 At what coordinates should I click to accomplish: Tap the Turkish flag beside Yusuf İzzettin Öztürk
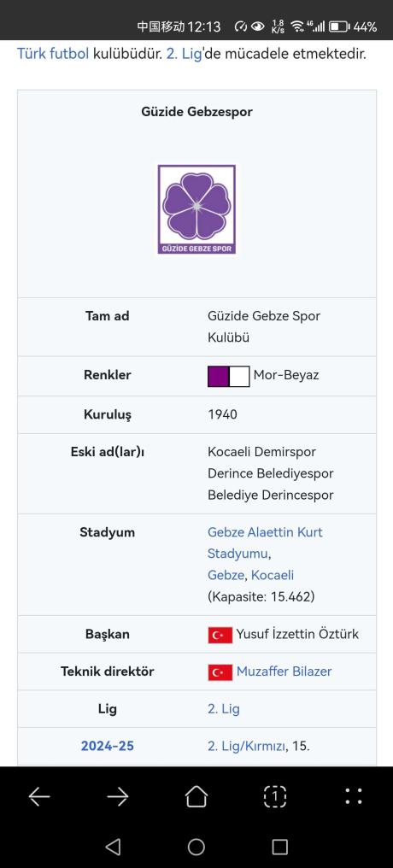coord(220,635)
